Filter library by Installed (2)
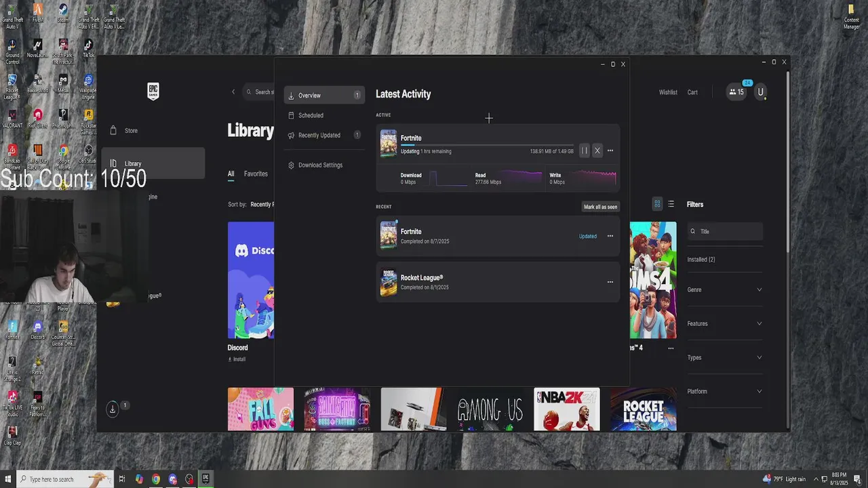The height and width of the screenshot is (488, 868). [701, 260]
